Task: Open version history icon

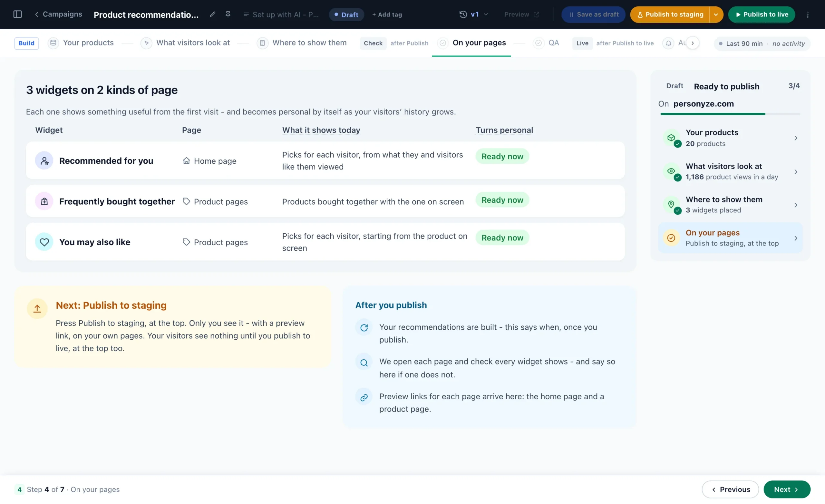Action: [x=463, y=15]
